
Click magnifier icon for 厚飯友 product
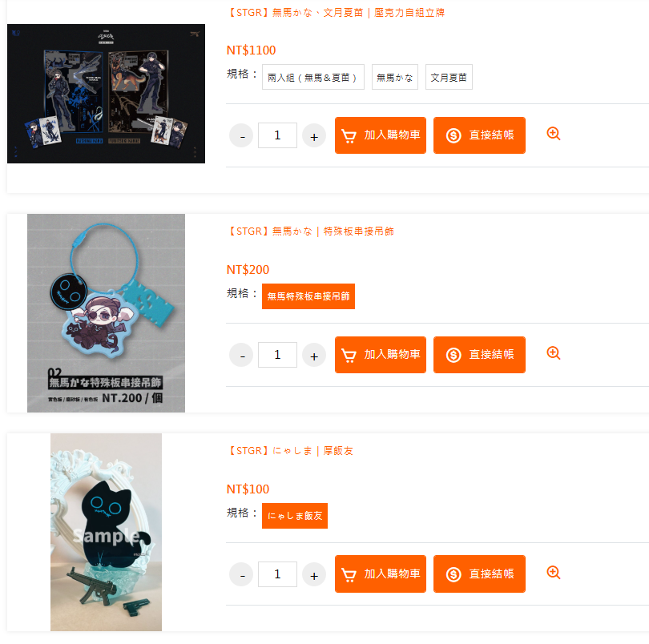point(554,573)
